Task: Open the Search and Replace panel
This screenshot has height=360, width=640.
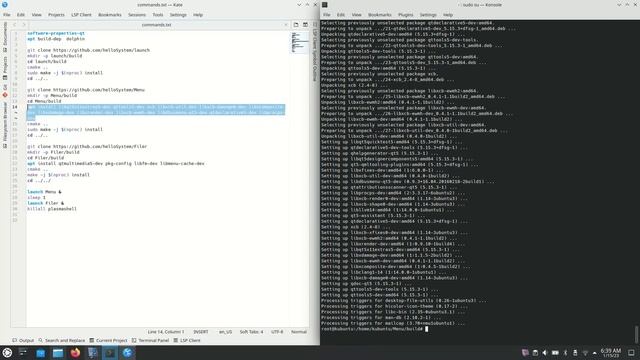Action: [x=62, y=340]
